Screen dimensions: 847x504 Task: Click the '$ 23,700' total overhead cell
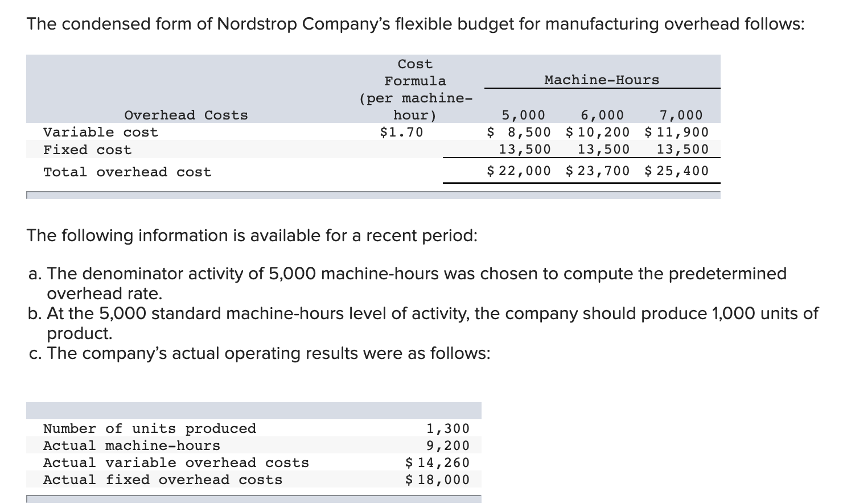pyautogui.click(x=598, y=171)
